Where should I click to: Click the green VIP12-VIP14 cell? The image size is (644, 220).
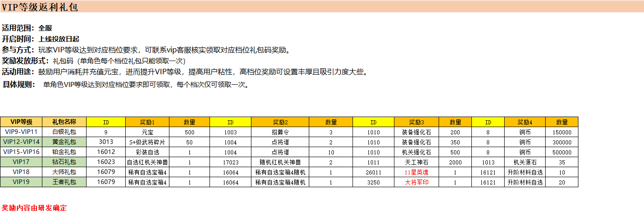(21, 142)
